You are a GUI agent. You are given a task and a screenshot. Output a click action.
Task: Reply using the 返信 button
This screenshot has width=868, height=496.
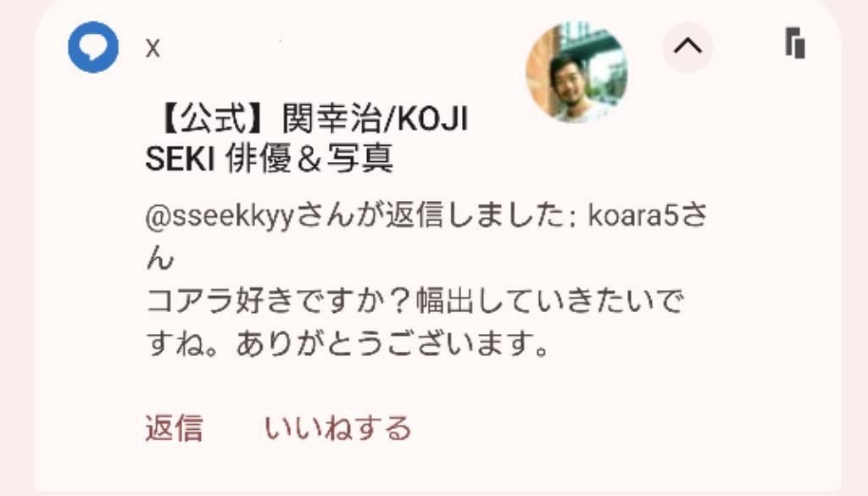coord(174,428)
